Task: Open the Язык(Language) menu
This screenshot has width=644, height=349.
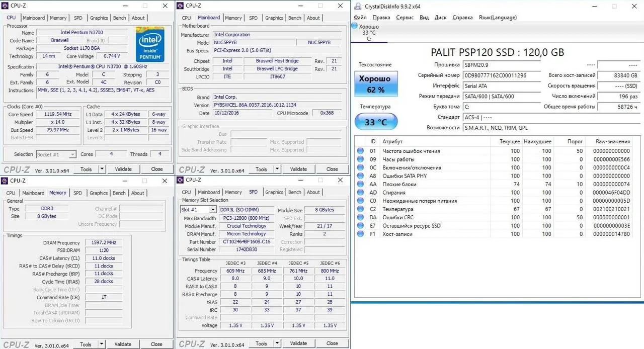Action: coord(497,18)
